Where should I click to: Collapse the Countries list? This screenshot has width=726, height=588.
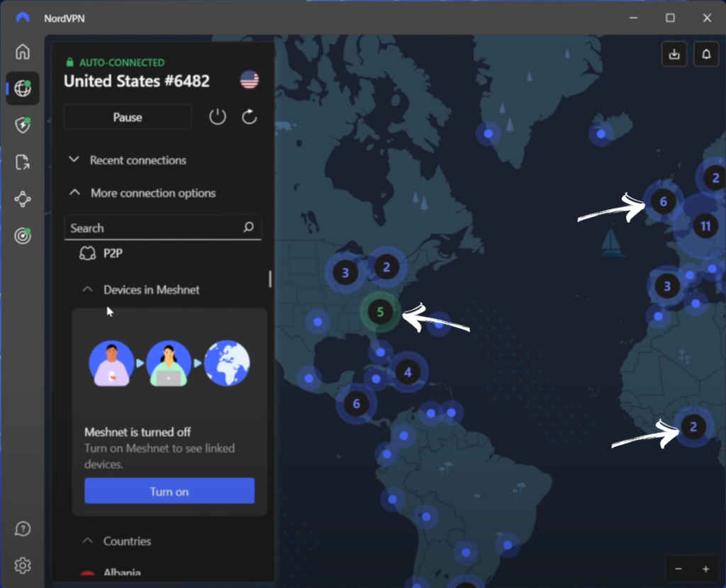118,541
